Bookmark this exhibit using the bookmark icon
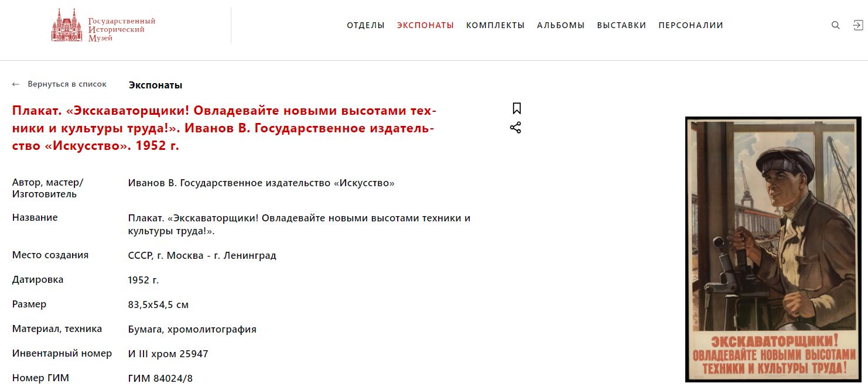The width and height of the screenshot is (868, 390). pos(516,107)
